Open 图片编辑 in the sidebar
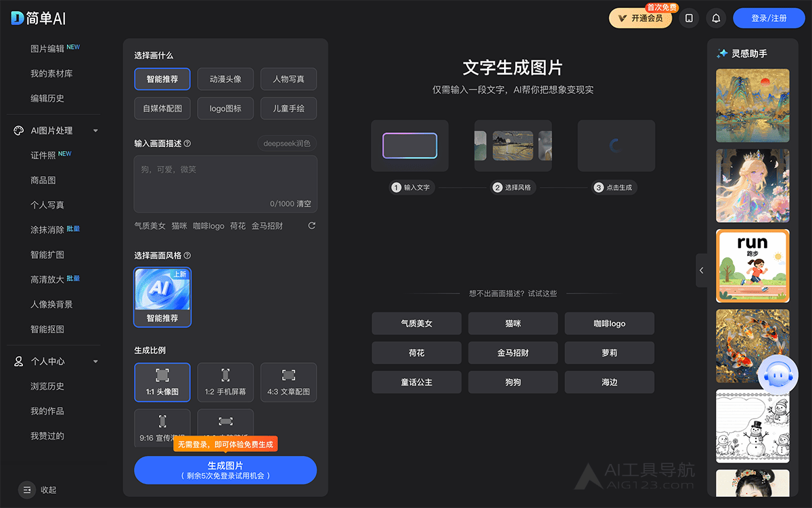The height and width of the screenshot is (508, 812). coord(47,49)
